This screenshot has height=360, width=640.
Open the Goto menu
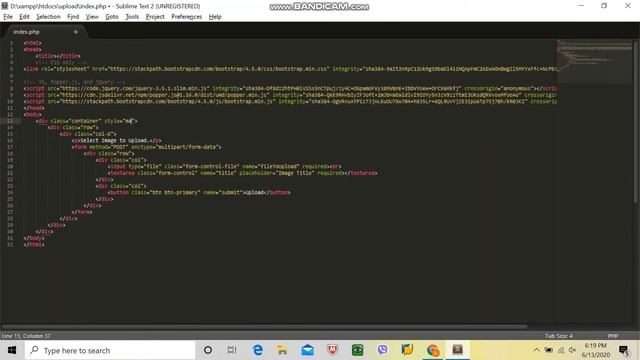click(x=111, y=17)
